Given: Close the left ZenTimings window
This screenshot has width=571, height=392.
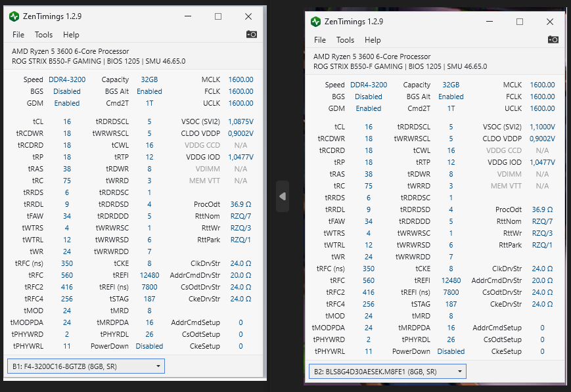Looking at the screenshot, I should click(x=248, y=16).
